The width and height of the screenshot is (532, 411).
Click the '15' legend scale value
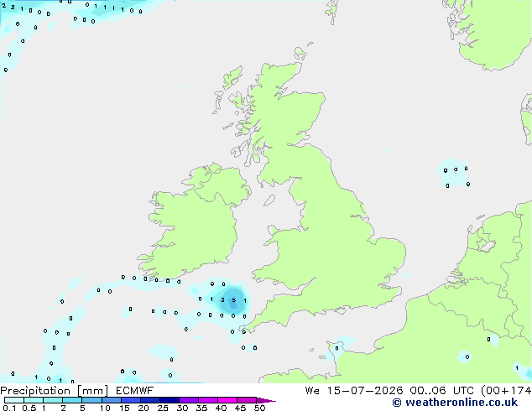coord(124,408)
